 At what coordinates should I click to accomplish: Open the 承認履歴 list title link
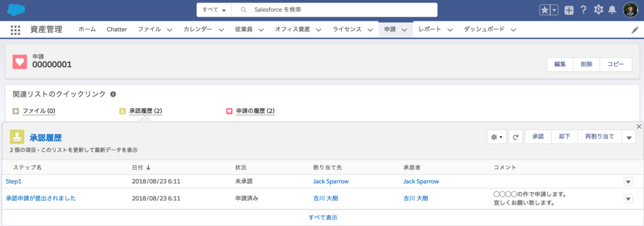pos(45,137)
